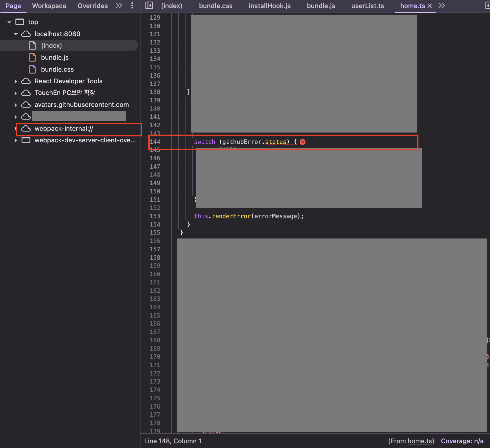Image resolution: width=490 pixels, height=448 pixels.
Task: Open the userList.ts editor tab
Action: point(367,6)
